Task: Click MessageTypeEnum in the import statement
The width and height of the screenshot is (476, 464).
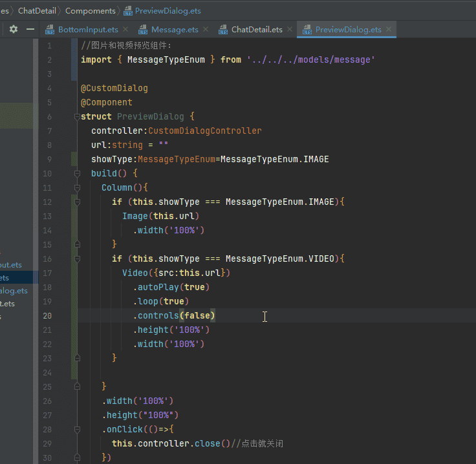Action: coord(166,59)
